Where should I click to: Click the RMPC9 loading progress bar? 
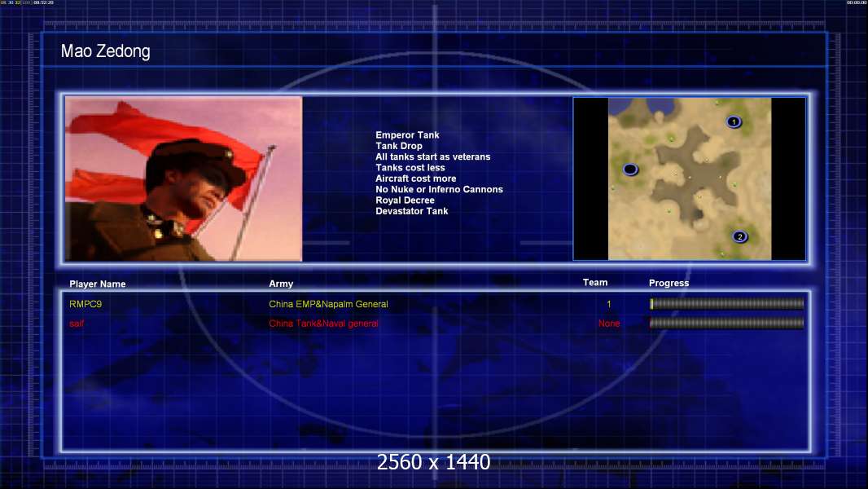(726, 303)
